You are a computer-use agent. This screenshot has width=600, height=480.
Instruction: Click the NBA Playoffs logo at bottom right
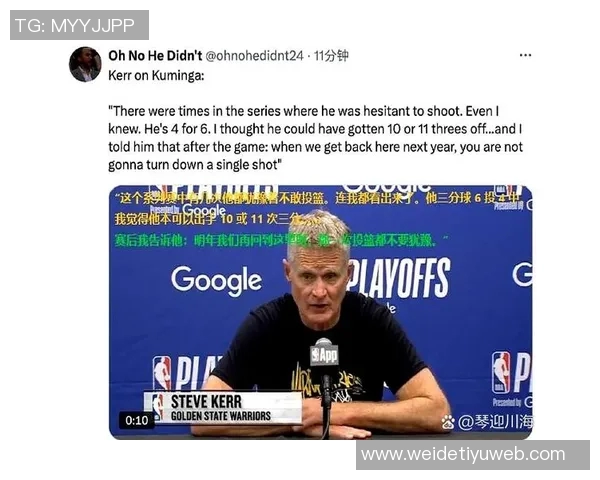512,373
